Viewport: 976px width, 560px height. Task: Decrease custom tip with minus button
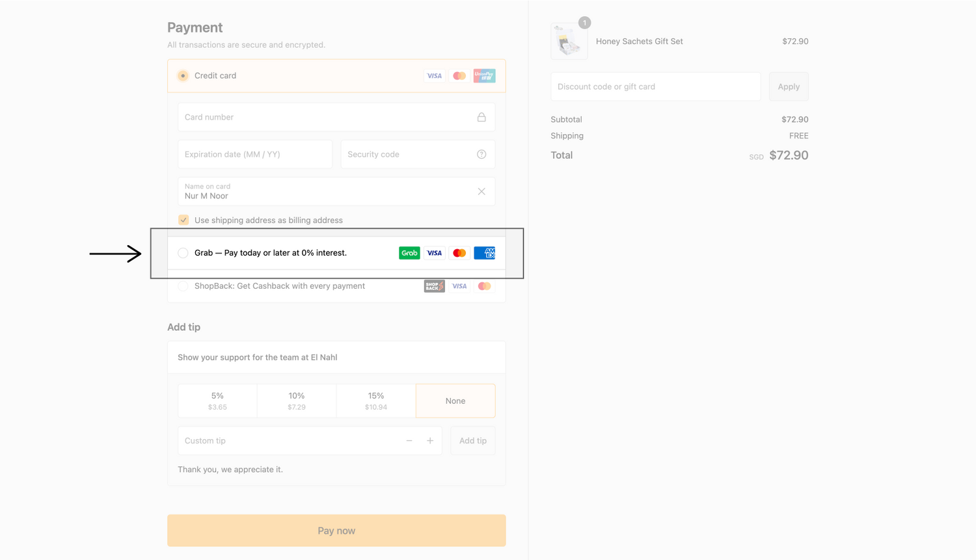pos(409,440)
